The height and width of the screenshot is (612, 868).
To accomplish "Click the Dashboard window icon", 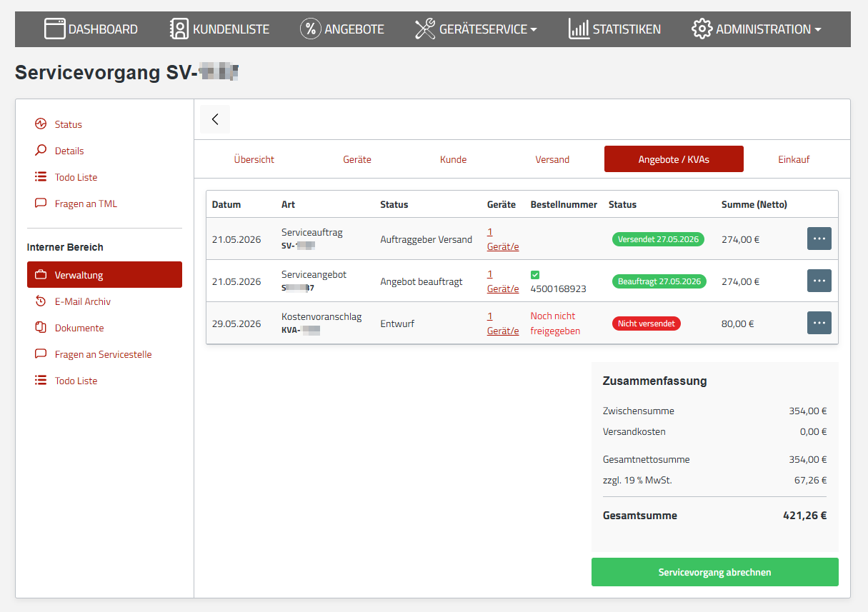I will click(55, 29).
